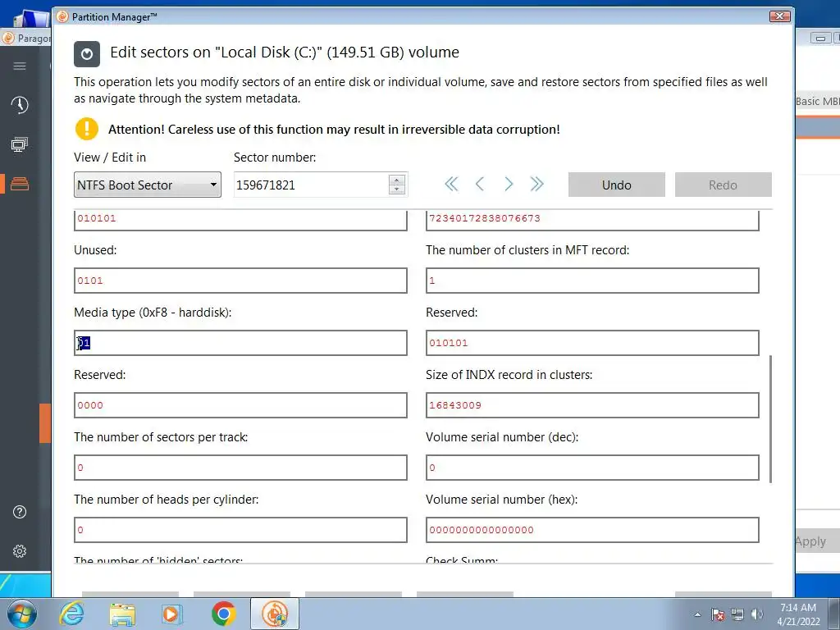Click the yellow attention warning icon

click(87, 129)
